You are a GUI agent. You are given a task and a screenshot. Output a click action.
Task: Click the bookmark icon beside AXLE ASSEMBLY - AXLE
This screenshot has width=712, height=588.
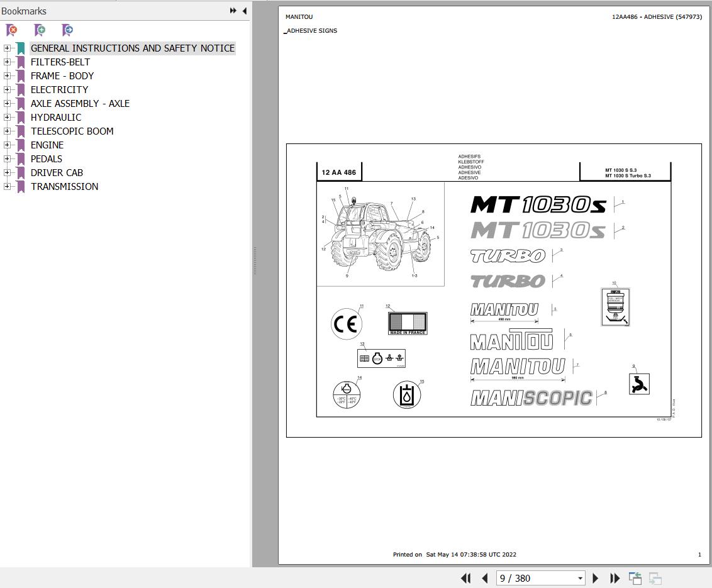[20, 104]
